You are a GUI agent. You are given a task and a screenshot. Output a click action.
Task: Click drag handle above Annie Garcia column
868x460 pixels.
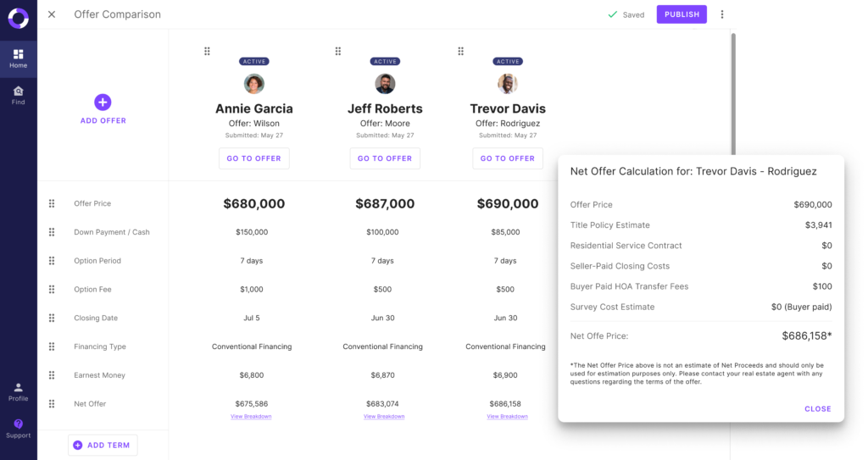pos(207,52)
